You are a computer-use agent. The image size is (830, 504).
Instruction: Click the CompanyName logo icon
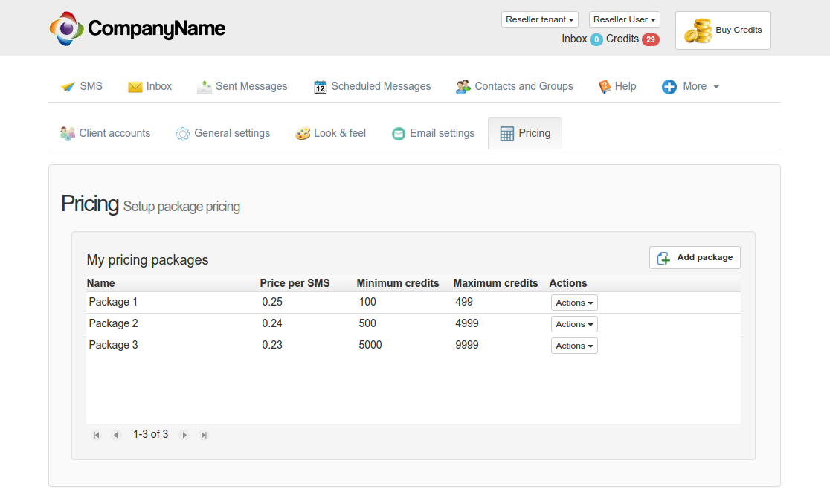[66, 28]
